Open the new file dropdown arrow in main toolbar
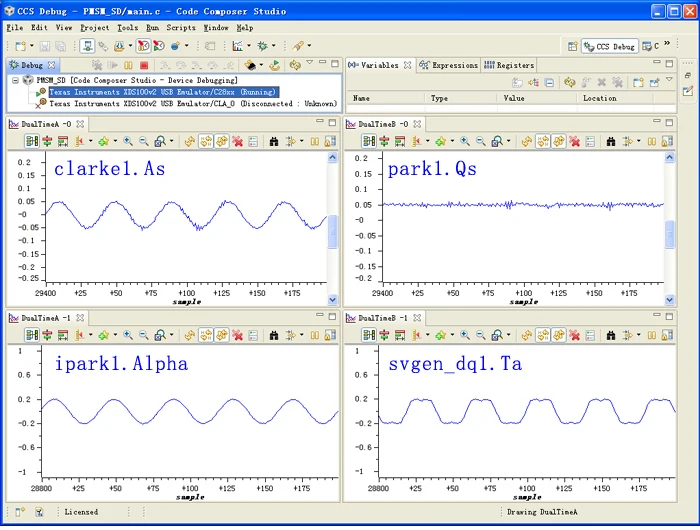Screen dimensions: 700x530 click(32, 46)
